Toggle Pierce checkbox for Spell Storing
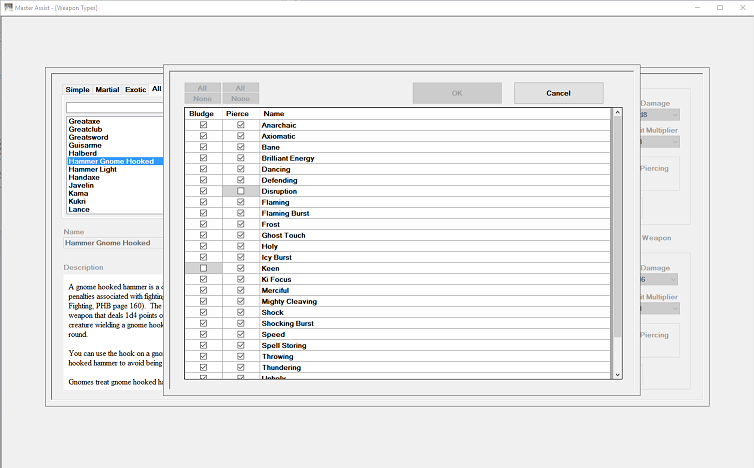The image size is (754, 468). (241, 345)
